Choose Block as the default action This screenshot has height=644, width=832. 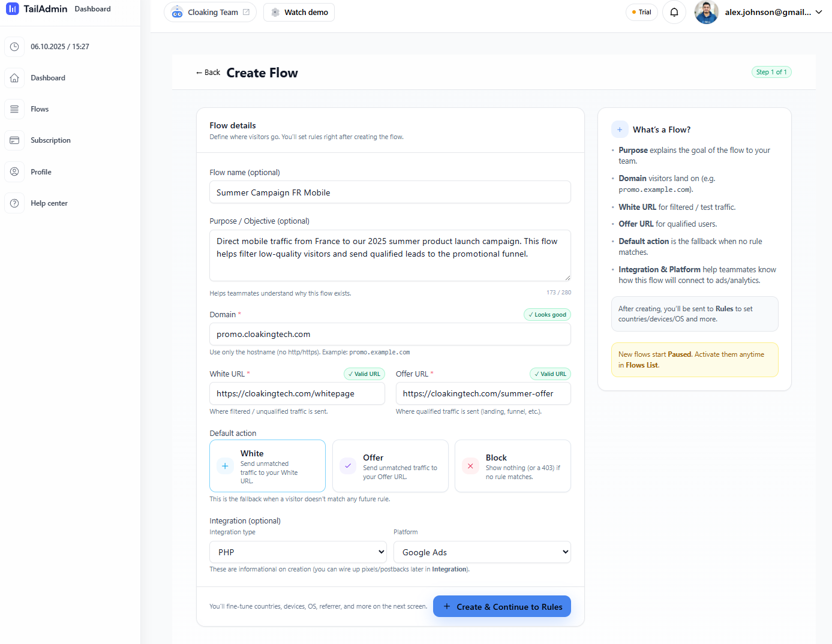[512, 466]
